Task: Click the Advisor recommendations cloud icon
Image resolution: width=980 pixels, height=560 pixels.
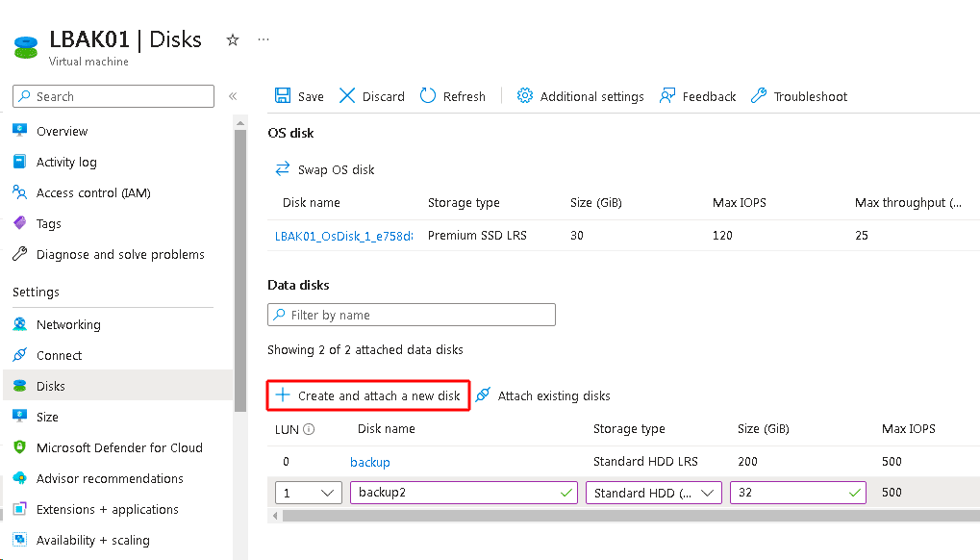Action: (x=20, y=477)
